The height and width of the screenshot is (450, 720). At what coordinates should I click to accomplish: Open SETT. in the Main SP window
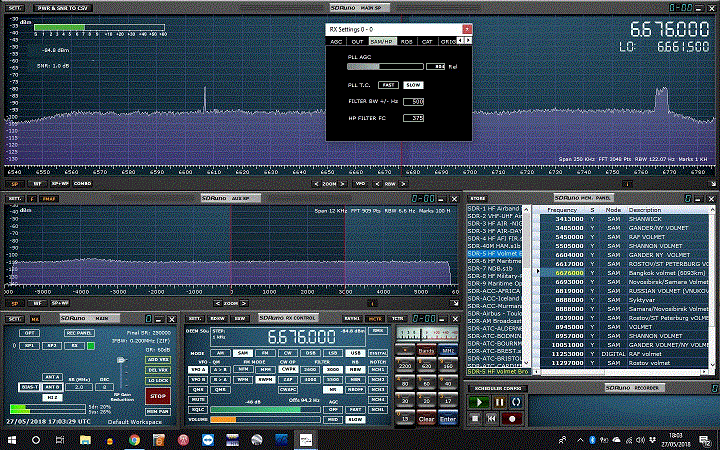[x=14, y=8]
